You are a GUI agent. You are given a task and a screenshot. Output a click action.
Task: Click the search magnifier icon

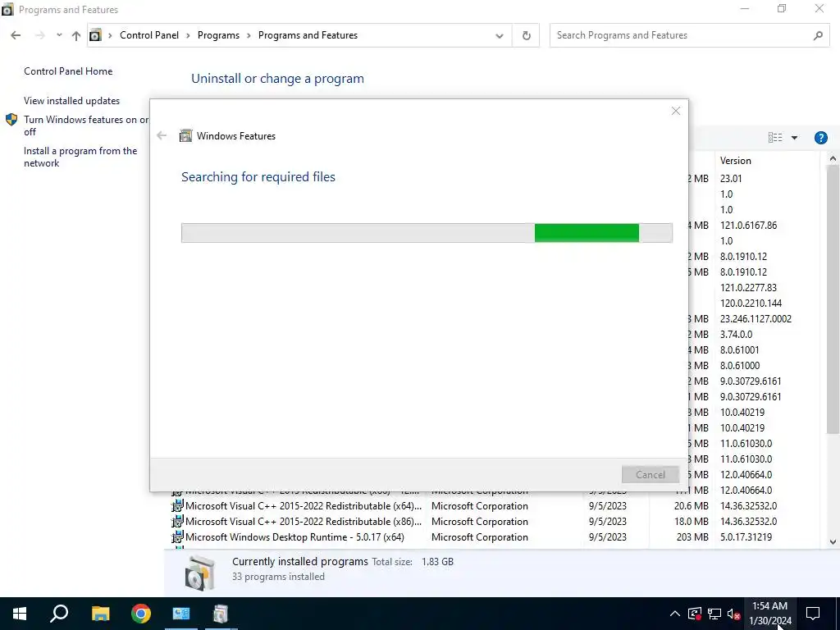pos(818,35)
